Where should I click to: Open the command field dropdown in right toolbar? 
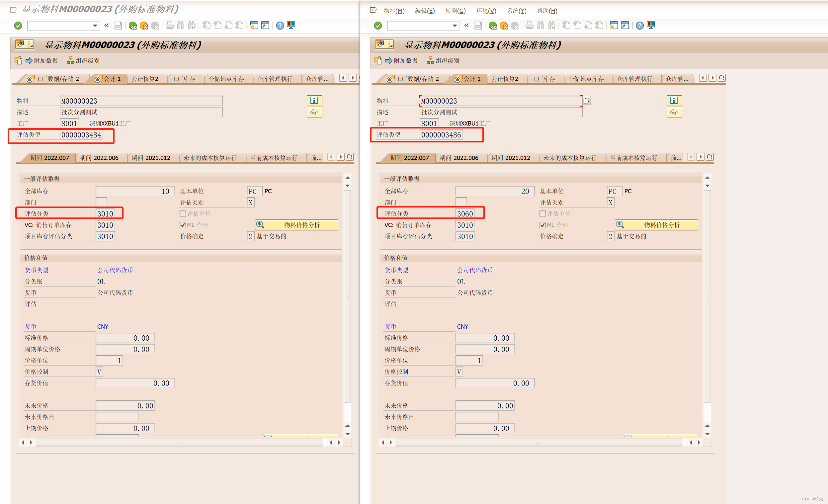coord(455,26)
